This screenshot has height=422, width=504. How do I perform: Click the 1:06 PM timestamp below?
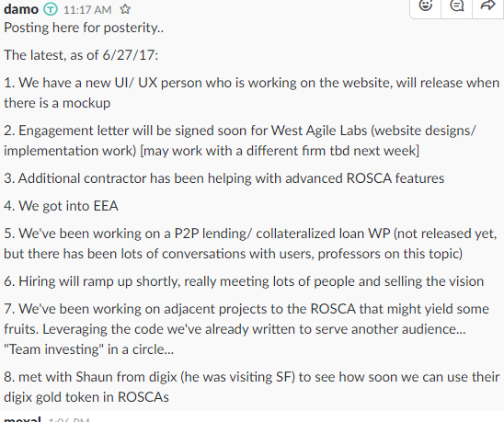pos(69,420)
